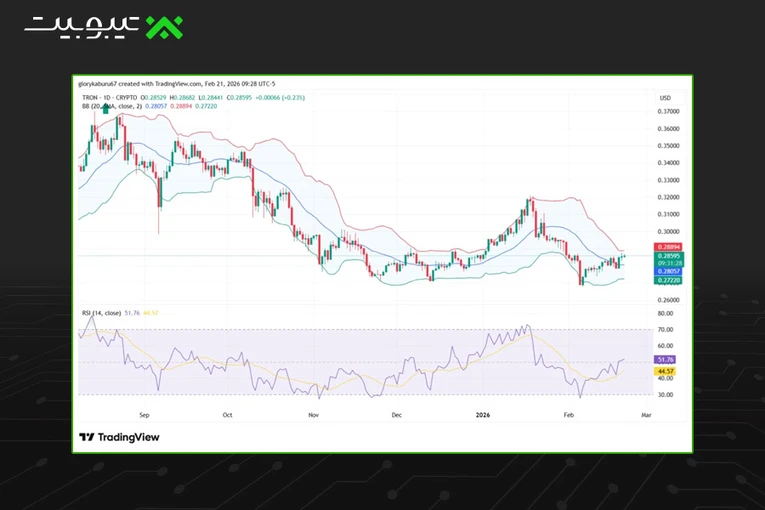Click the 0.35000 price axis value
Viewport: 765px width, 510px height.
(668, 145)
